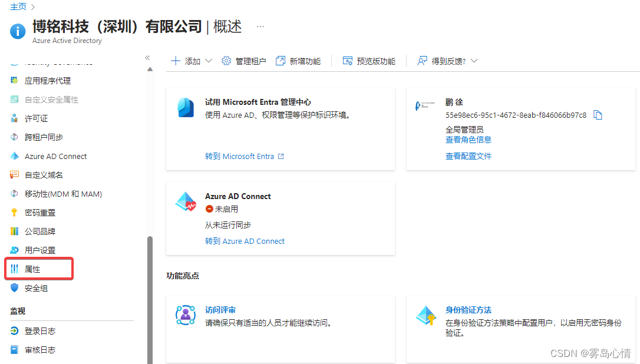Expand the 得到反馈? dropdown chevron
The height and width of the screenshot is (364, 640).
pos(474,61)
